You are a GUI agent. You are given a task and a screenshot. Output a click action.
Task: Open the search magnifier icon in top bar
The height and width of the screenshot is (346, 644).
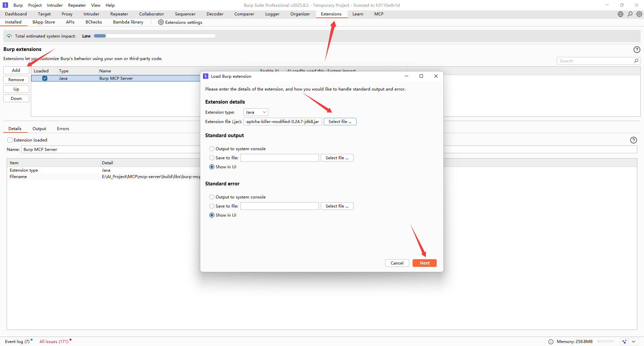630,14
